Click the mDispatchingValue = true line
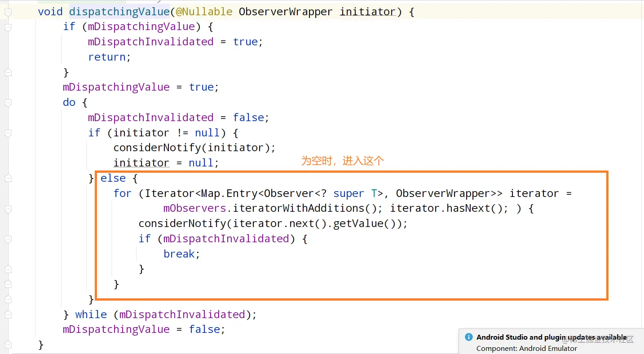This screenshot has height=354, width=644. (141, 87)
